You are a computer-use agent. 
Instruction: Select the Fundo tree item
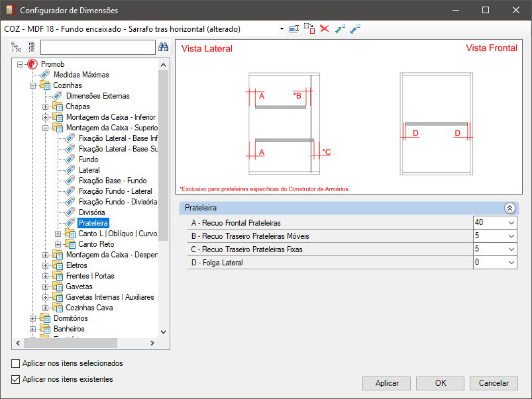89,159
